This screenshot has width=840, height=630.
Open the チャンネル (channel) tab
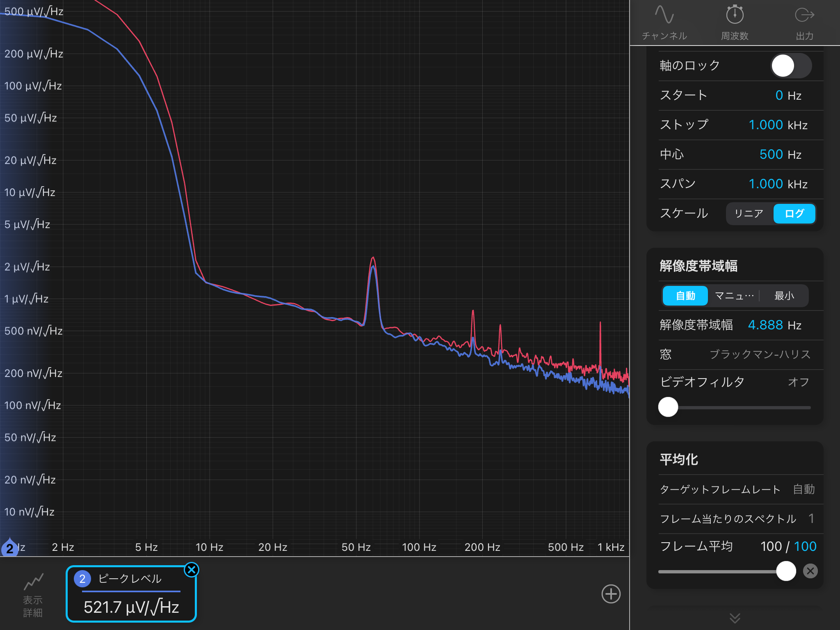tap(664, 23)
